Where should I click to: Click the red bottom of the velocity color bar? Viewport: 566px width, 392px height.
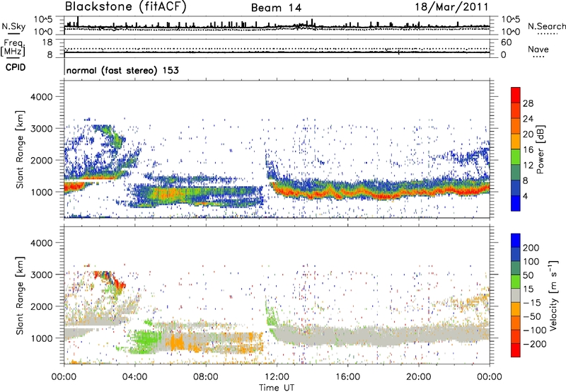tap(516, 350)
